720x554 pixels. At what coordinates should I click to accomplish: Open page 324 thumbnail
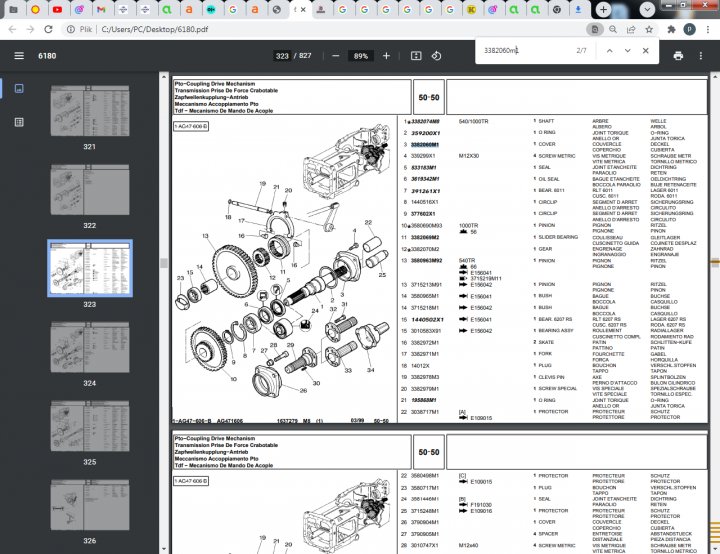click(x=90, y=347)
